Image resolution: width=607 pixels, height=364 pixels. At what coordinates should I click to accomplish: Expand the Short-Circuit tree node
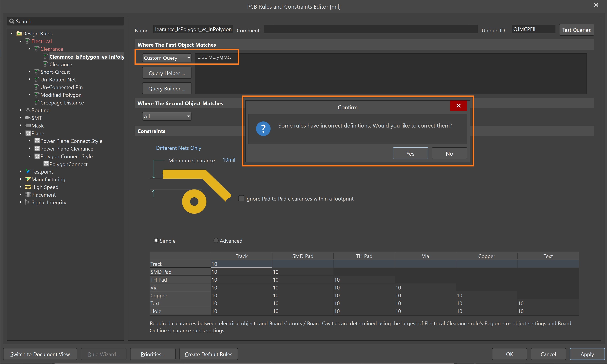[29, 72]
